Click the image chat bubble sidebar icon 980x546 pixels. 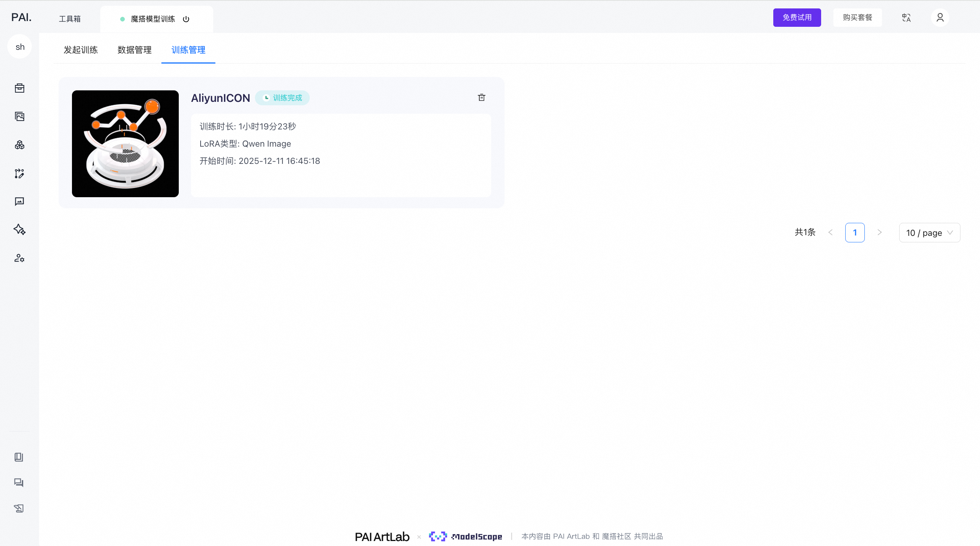coord(20,201)
